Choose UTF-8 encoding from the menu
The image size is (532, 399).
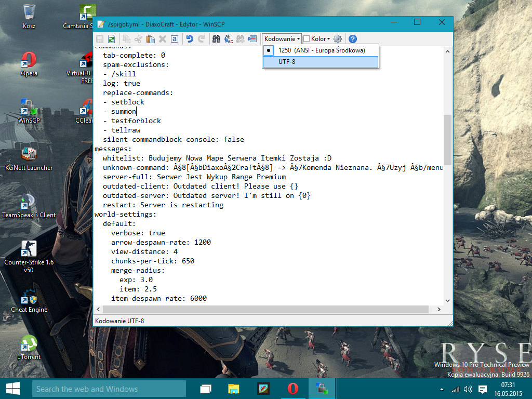click(x=321, y=62)
